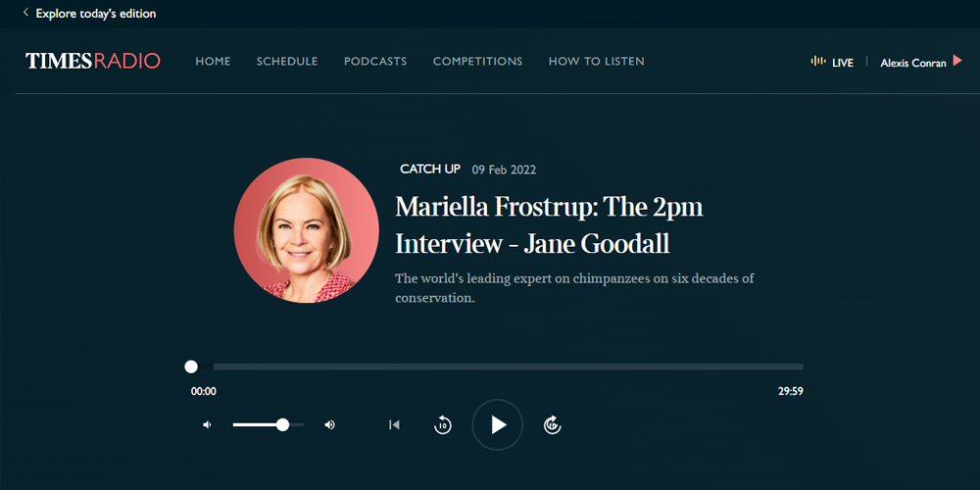Open the Home navigation item
Screen dimensions: 980x490
pyautogui.click(x=213, y=62)
